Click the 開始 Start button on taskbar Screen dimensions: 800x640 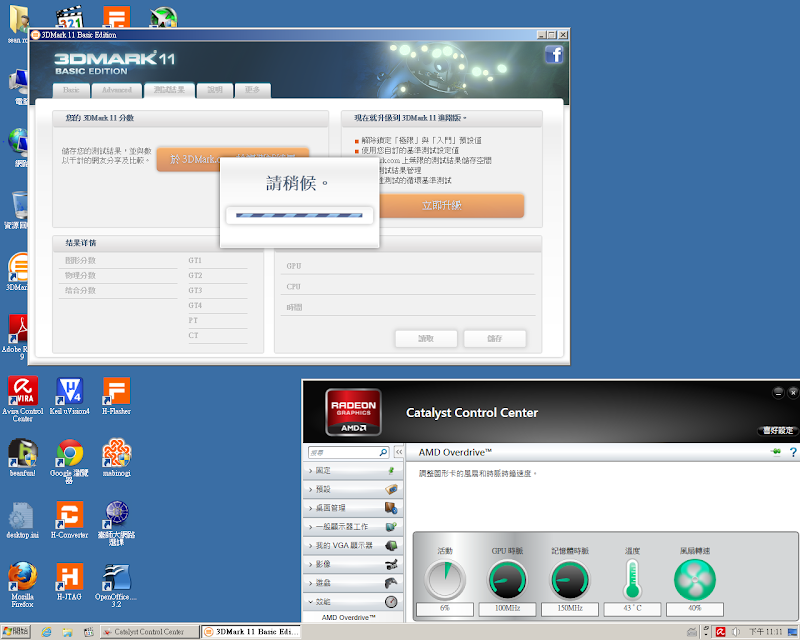click(x=16, y=631)
